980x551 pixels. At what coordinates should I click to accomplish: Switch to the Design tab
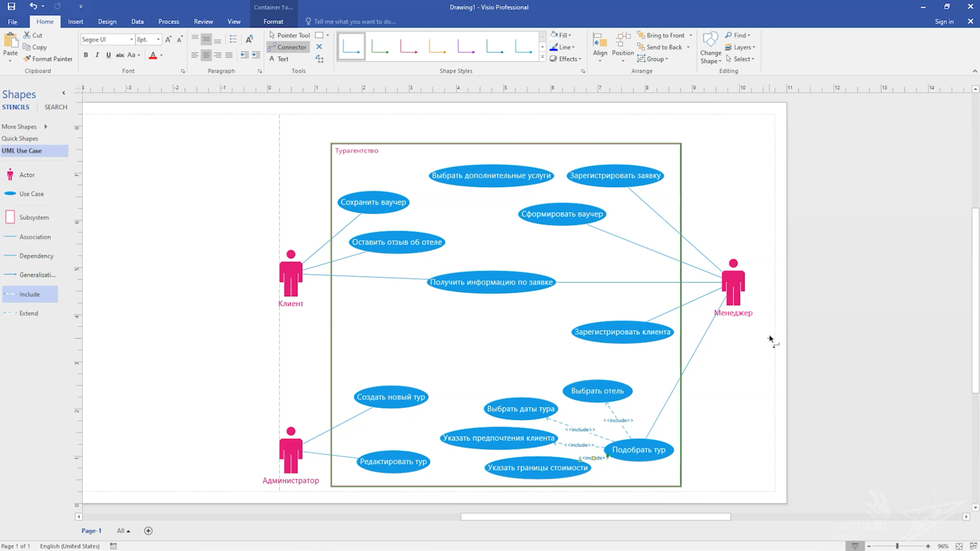pyautogui.click(x=107, y=22)
